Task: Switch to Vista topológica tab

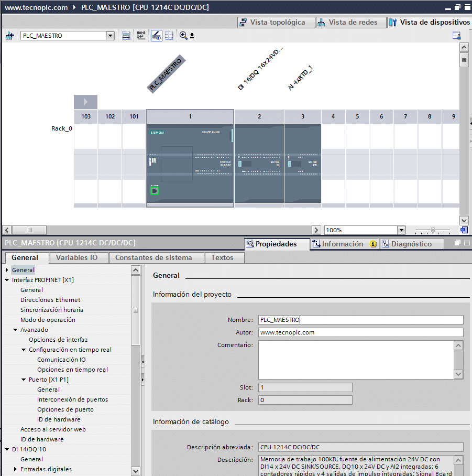Action: [x=272, y=23]
